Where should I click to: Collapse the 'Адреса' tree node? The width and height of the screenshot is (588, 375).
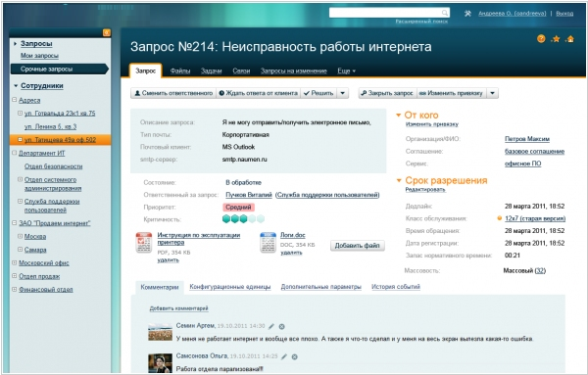pyautogui.click(x=15, y=100)
